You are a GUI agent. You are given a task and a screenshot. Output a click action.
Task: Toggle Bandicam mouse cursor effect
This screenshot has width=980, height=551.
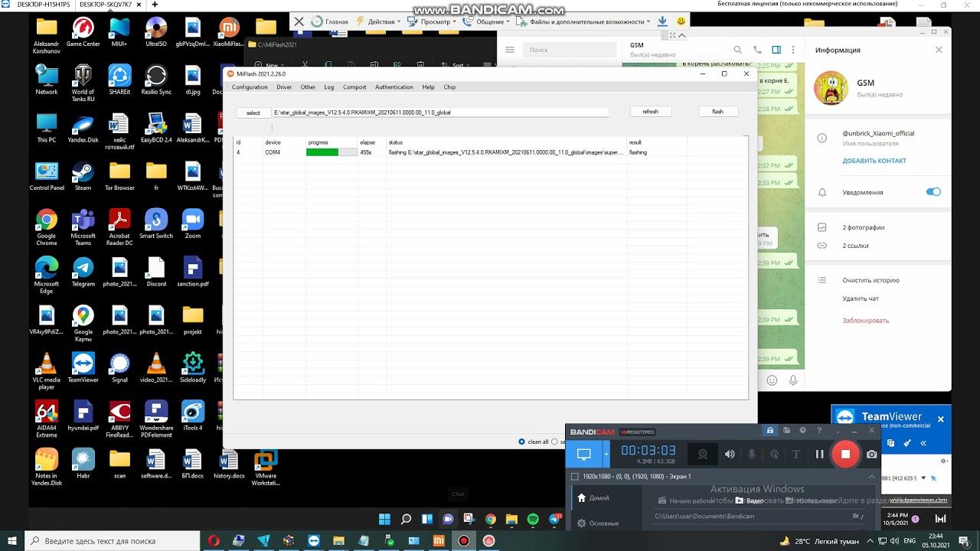tap(774, 454)
